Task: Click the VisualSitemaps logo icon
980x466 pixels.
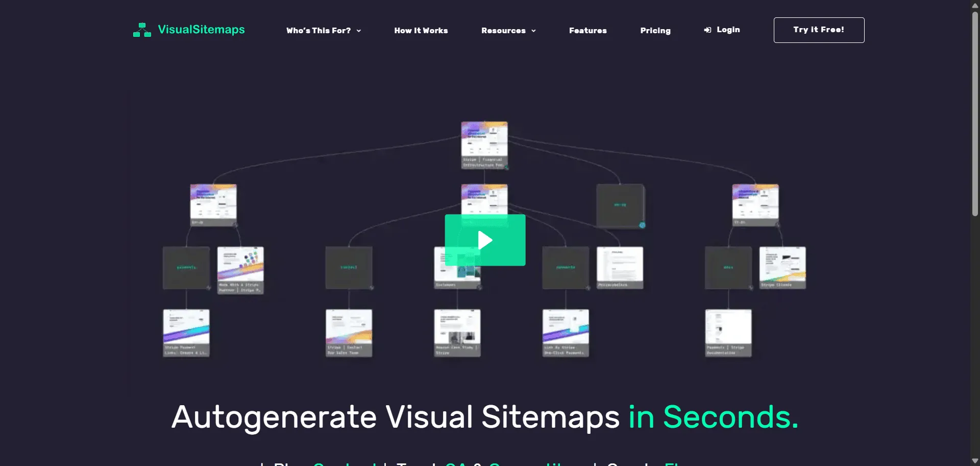Action: pyautogui.click(x=141, y=30)
